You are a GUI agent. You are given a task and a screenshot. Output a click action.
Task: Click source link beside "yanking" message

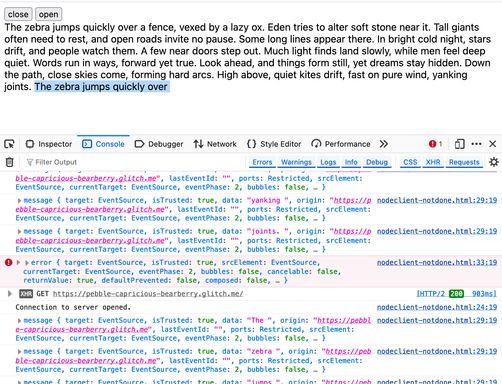point(437,200)
